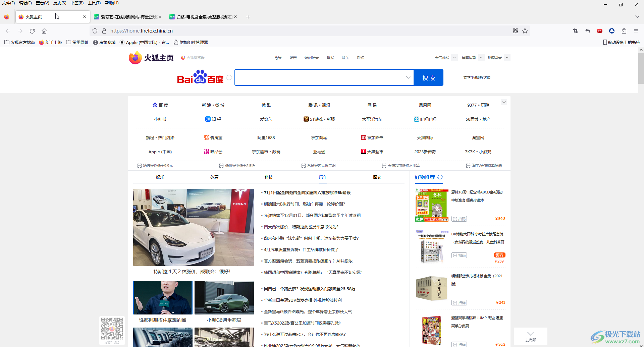The height and width of the screenshot is (347, 644).
Task: Click the browser back arrow
Action: click(8, 31)
